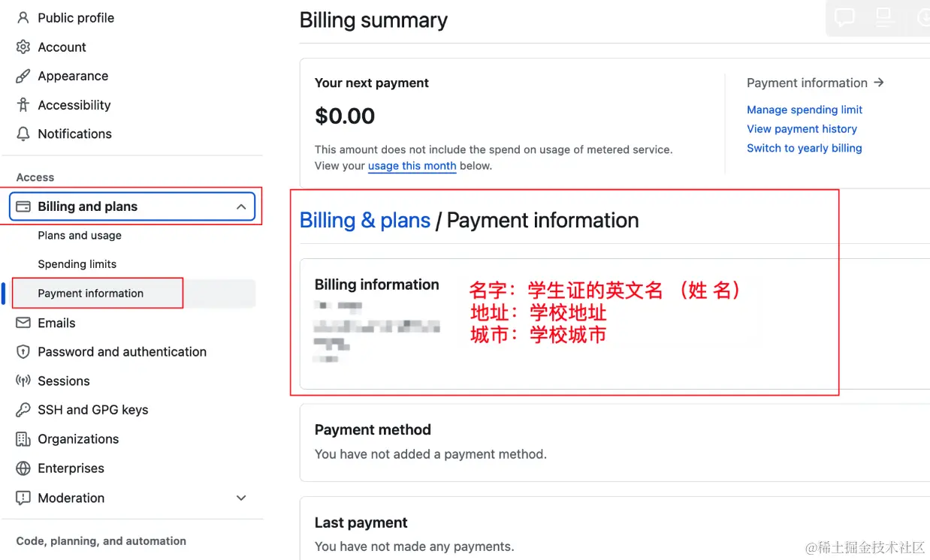The width and height of the screenshot is (930, 560).
Task: Click the Billing & plans breadcrumb link
Action: click(365, 220)
